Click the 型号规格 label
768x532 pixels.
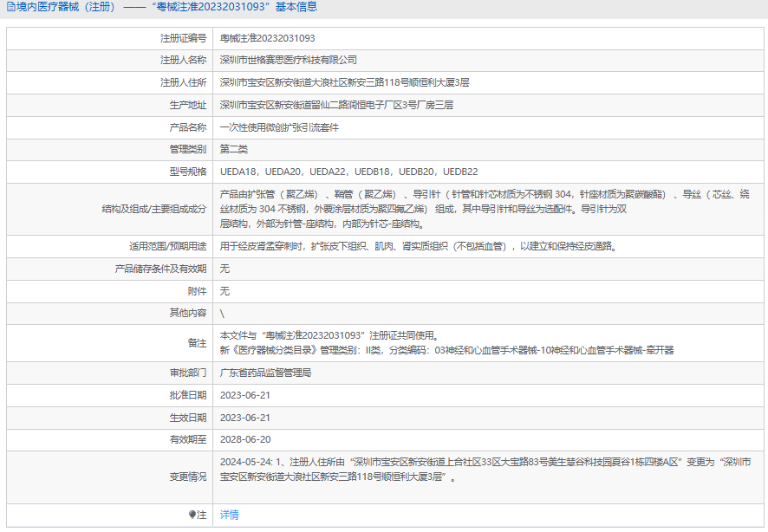point(188,172)
